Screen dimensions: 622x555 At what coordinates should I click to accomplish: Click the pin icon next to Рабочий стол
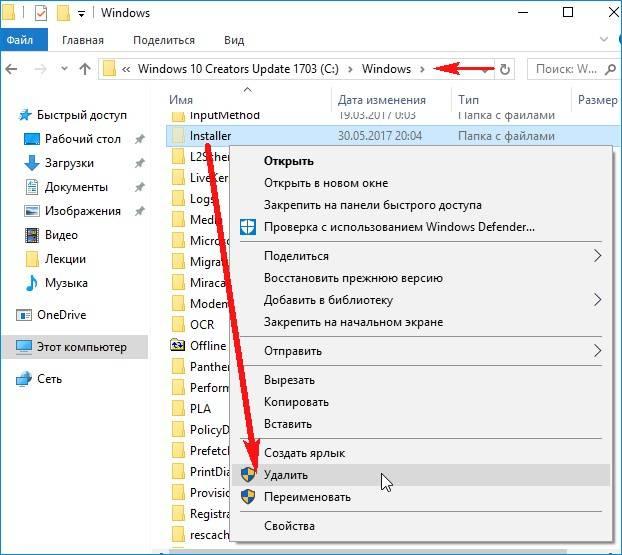139,139
